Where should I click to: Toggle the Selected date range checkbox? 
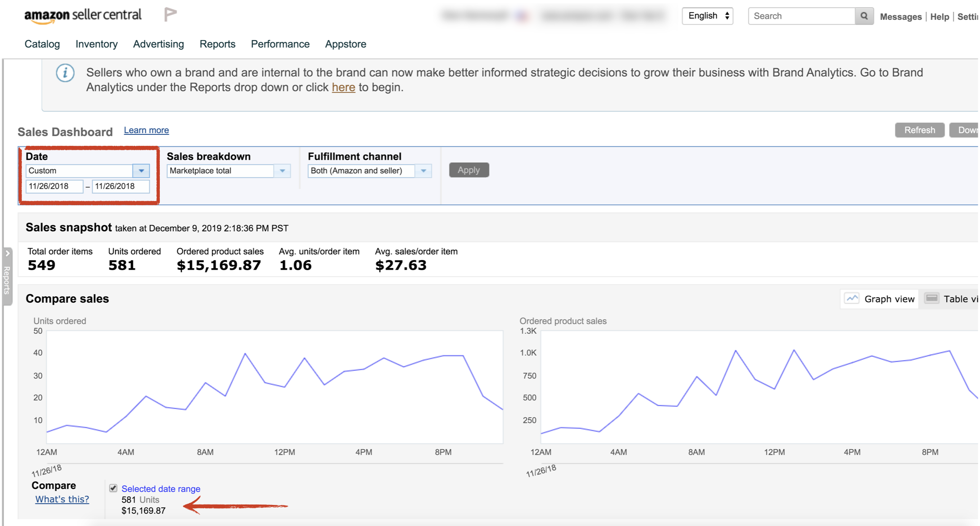click(113, 488)
